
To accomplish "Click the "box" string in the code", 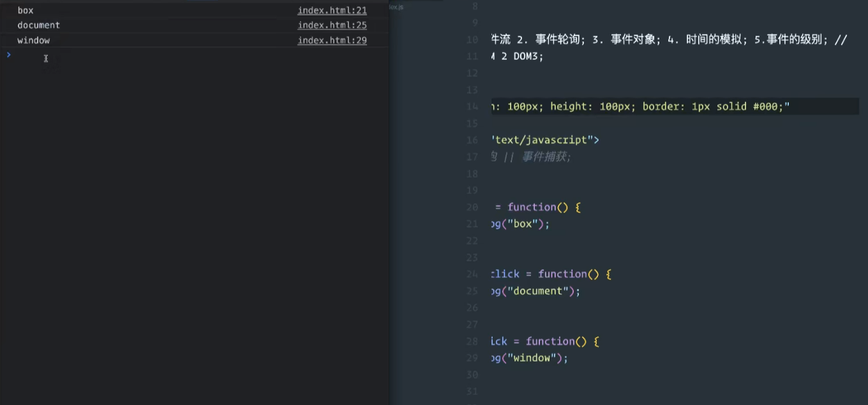I will 522,224.
